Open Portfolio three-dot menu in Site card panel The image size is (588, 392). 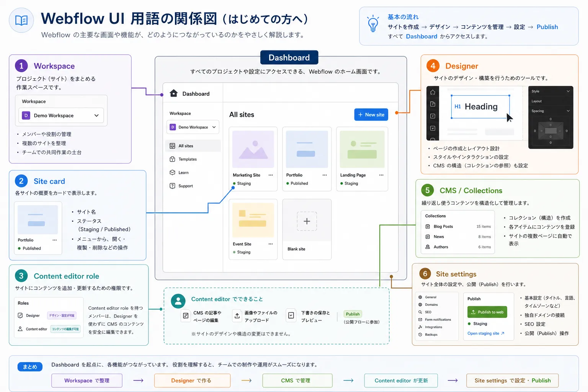pyautogui.click(x=55, y=240)
